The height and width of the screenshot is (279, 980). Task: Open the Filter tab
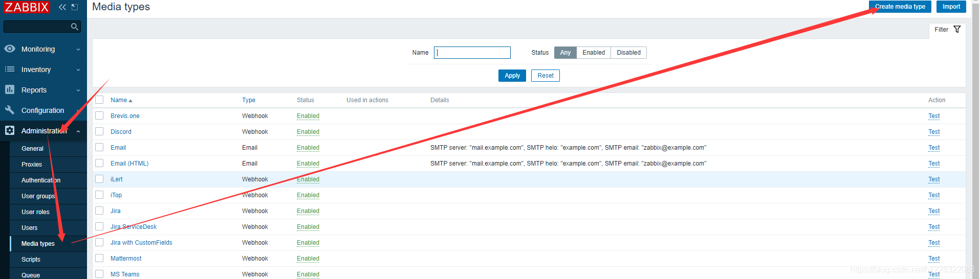click(x=947, y=30)
